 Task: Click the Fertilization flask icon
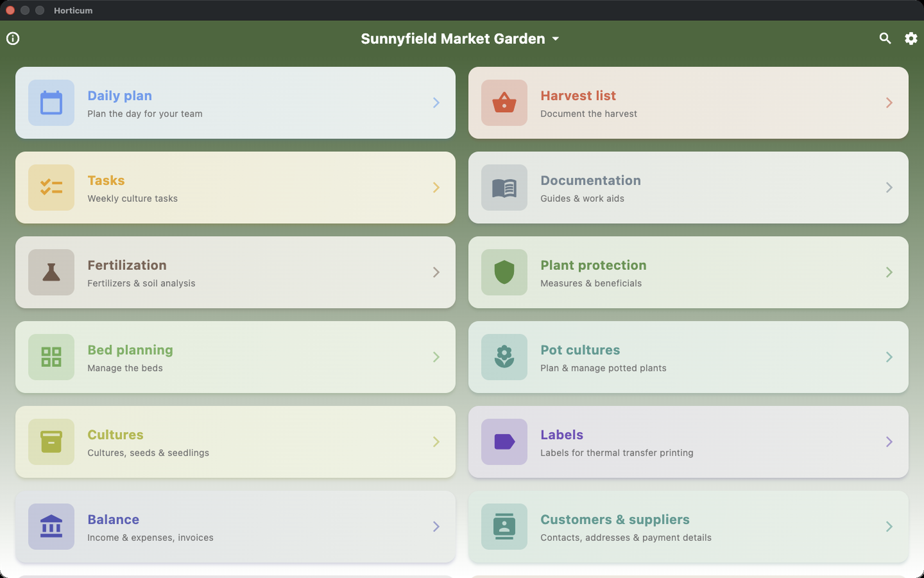(51, 272)
